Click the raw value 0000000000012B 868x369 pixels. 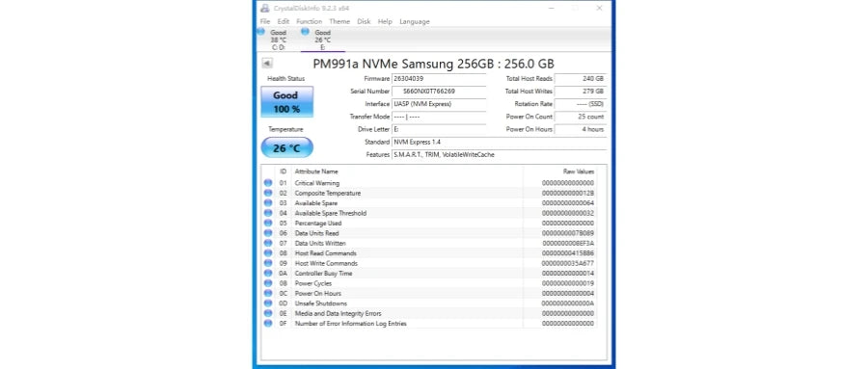568,193
